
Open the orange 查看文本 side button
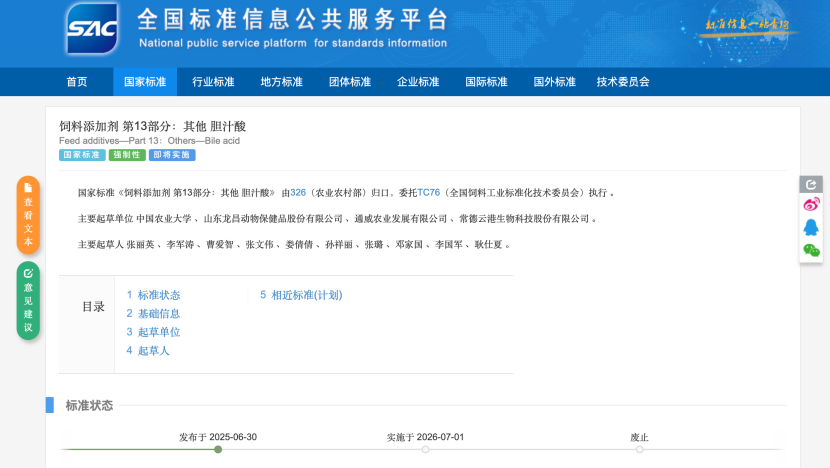click(x=28, y=214)
